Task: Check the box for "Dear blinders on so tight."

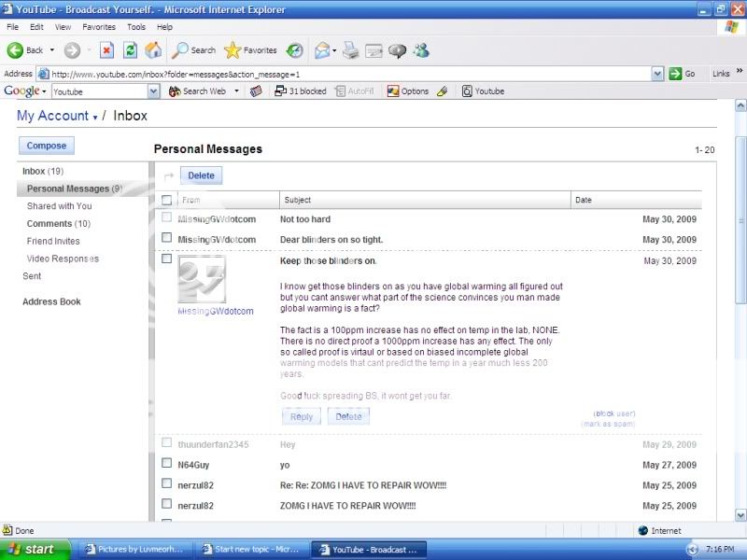Action: (166, 237)
